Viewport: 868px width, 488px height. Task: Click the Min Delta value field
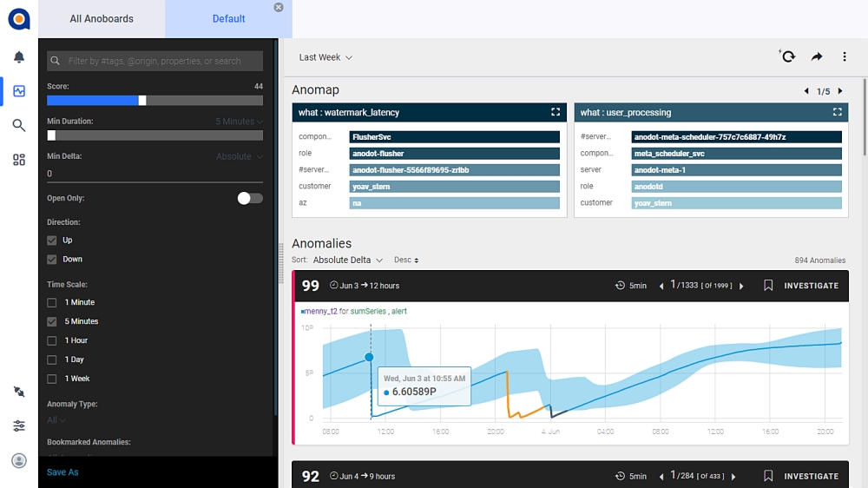pos(155,174)
